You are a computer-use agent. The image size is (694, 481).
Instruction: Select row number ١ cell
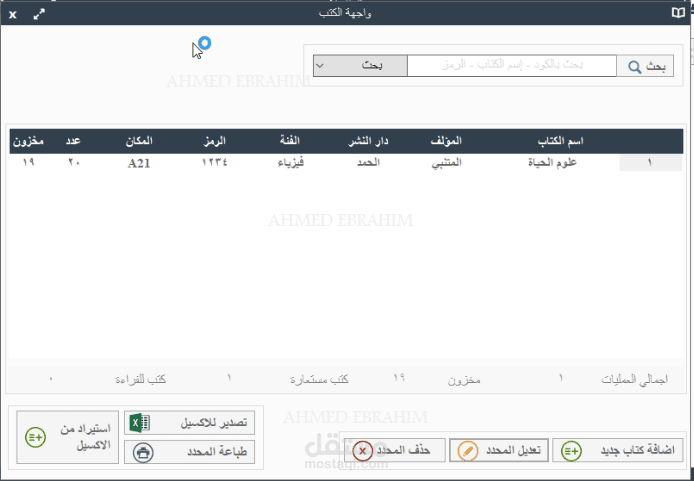pos(651,163)
